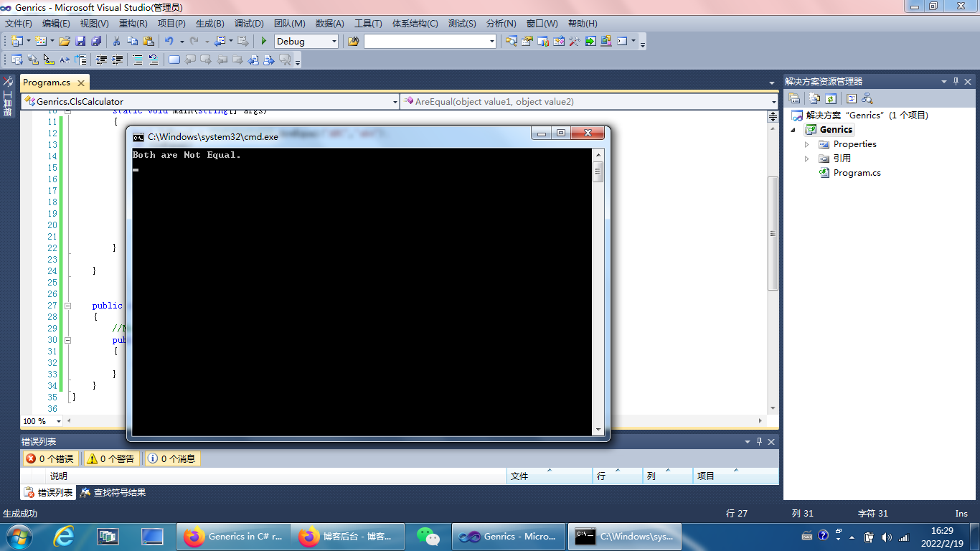Click the Start Page toolbar icon
This screenshot has width=980, height=551.
[x=590, y=41]
